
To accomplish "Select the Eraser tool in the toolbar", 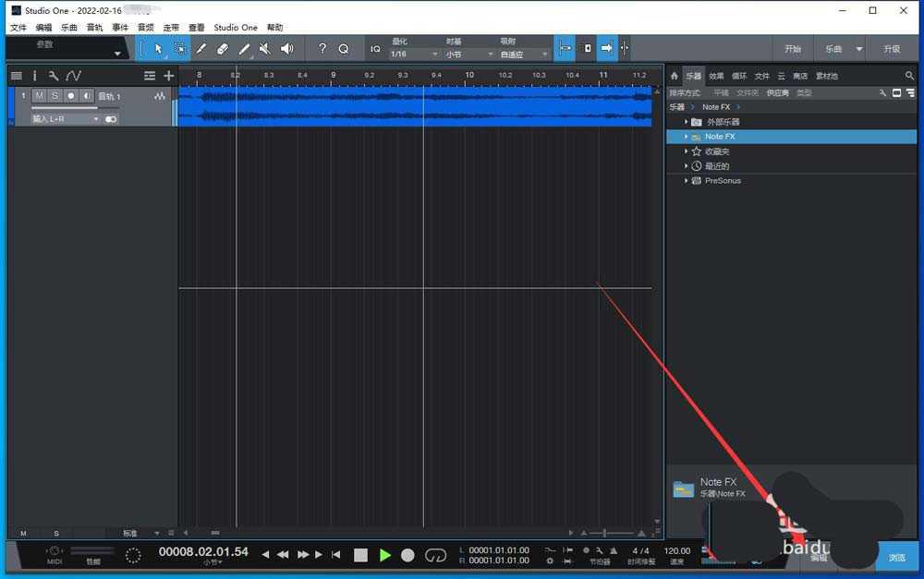I will 222,49.
